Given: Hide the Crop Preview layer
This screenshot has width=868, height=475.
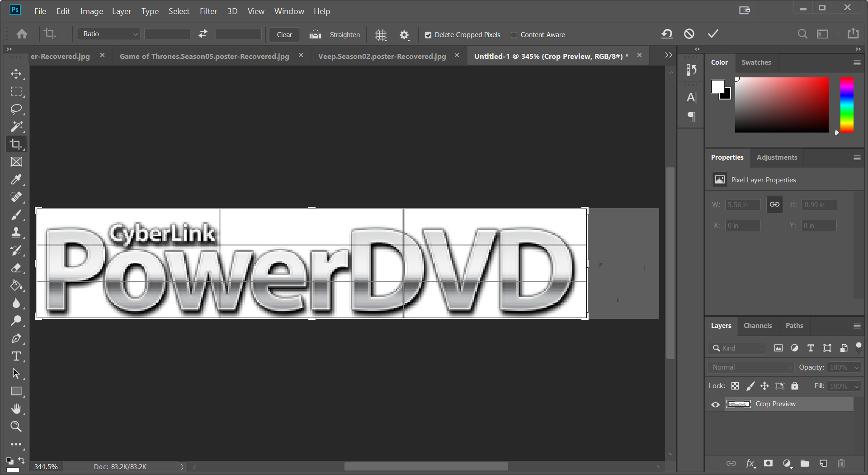Looking at the screenshot, I should coord(715,404).
